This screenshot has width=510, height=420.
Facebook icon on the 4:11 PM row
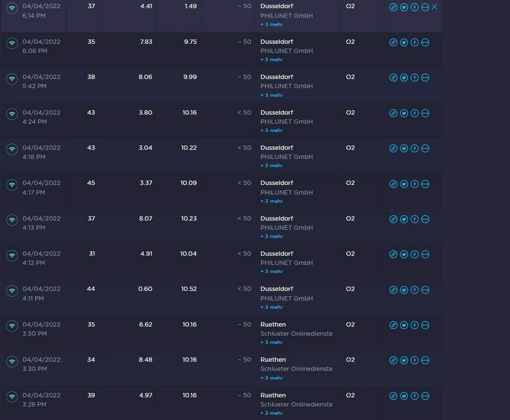tap(414, 290)
